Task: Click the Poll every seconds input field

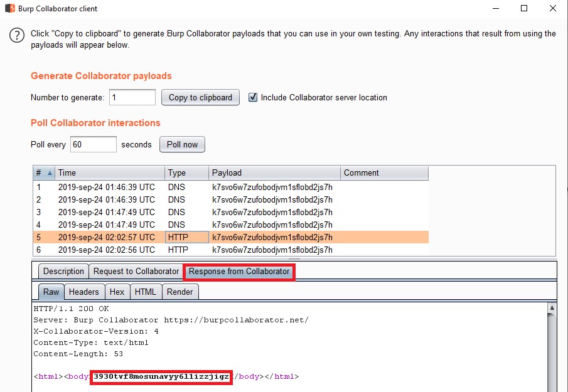Action: [93, 144]
